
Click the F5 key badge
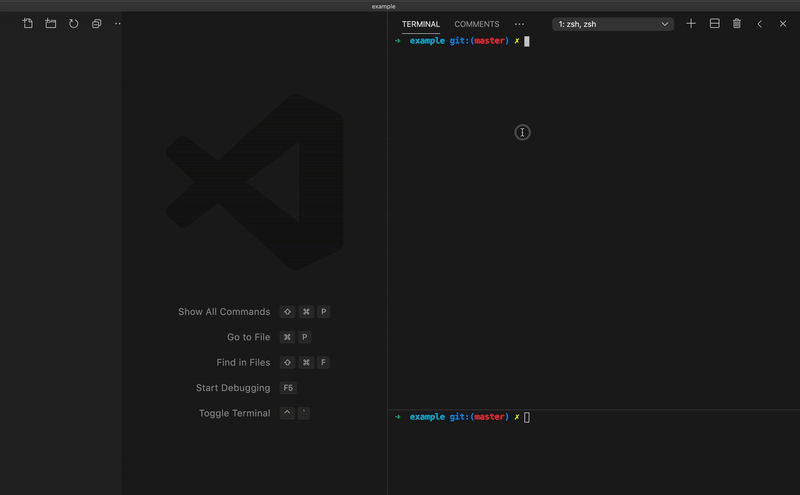[x=288, y=388]
